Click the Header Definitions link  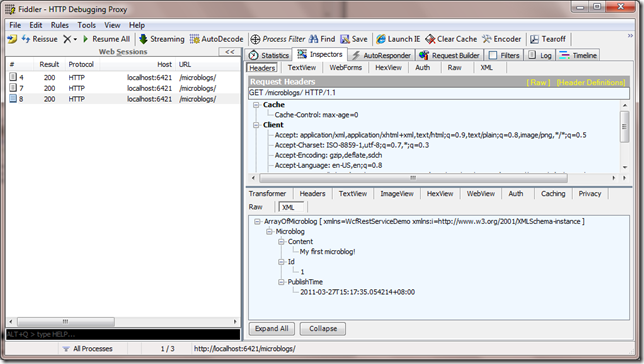click(591, 82)
